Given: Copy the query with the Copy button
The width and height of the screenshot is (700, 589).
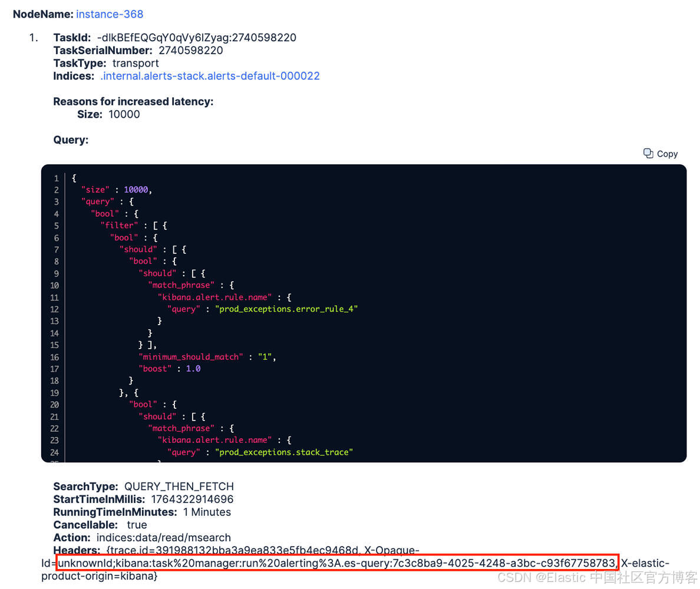Looking at the screenshot, I should pos(661,154).
